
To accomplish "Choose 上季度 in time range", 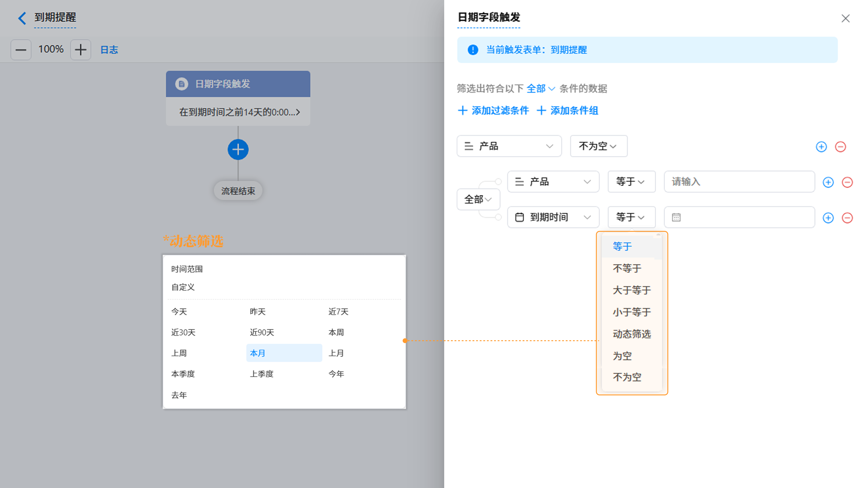I will click(262, 374).
